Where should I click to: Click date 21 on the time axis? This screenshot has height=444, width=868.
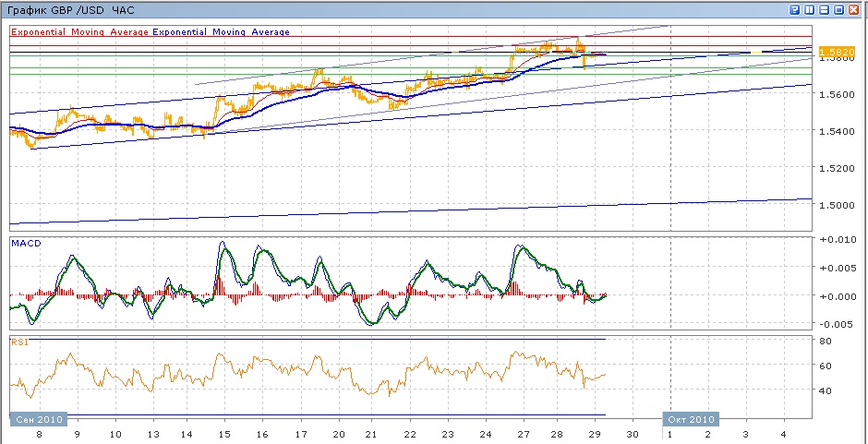point(370,434)
